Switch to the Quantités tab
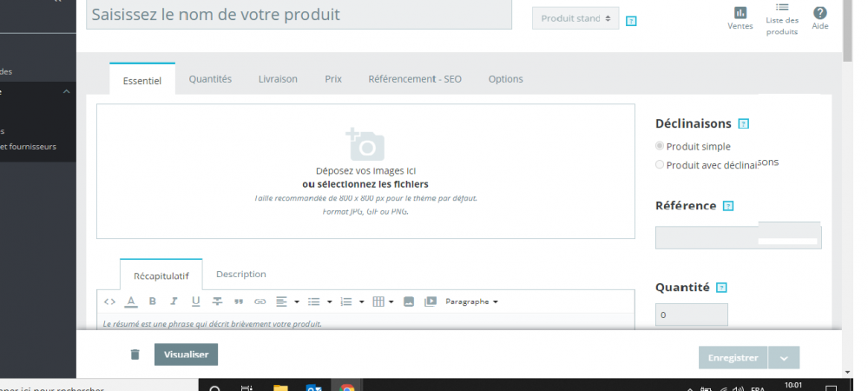The image size is (868, 391). [210, 79]
